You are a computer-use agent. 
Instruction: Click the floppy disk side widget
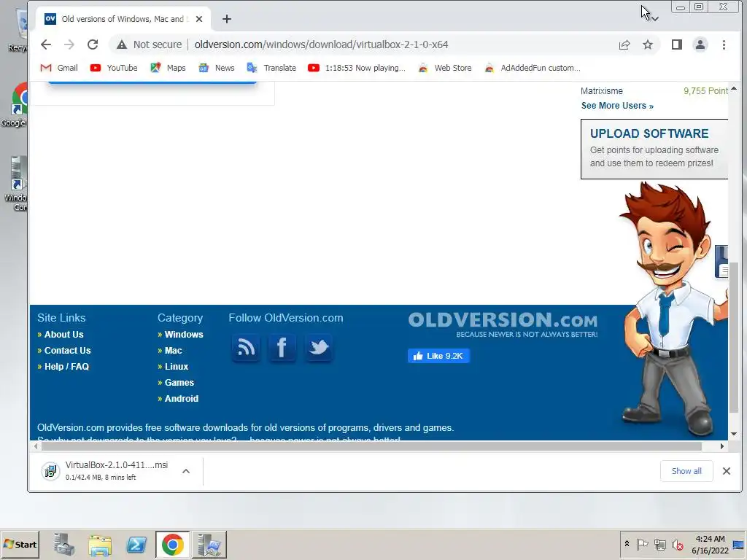point(721,262)
